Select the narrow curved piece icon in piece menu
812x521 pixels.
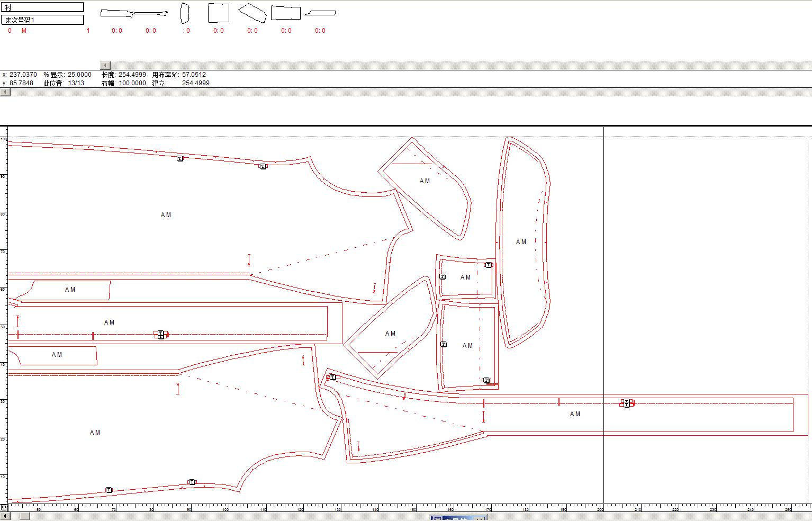184,13
